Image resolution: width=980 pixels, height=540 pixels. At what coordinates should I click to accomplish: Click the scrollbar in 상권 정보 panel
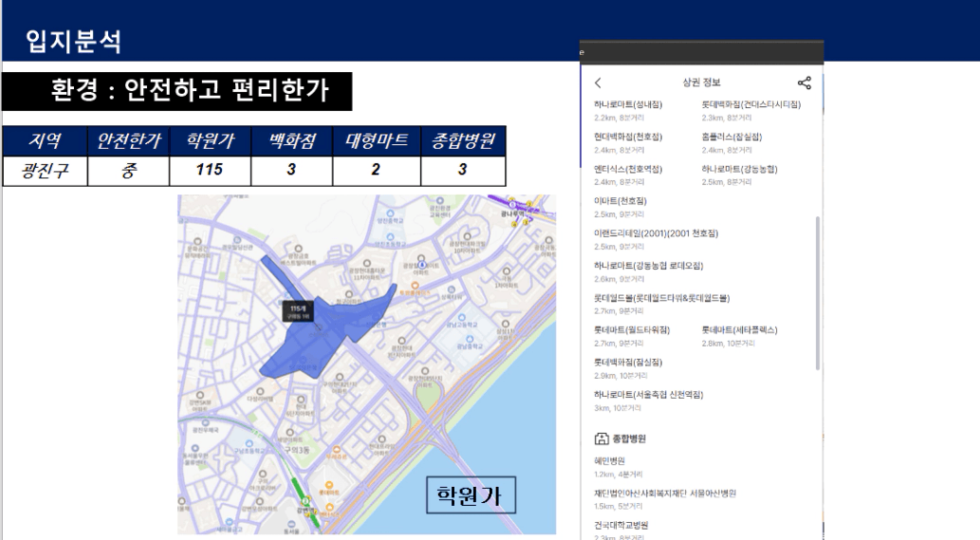818,294
